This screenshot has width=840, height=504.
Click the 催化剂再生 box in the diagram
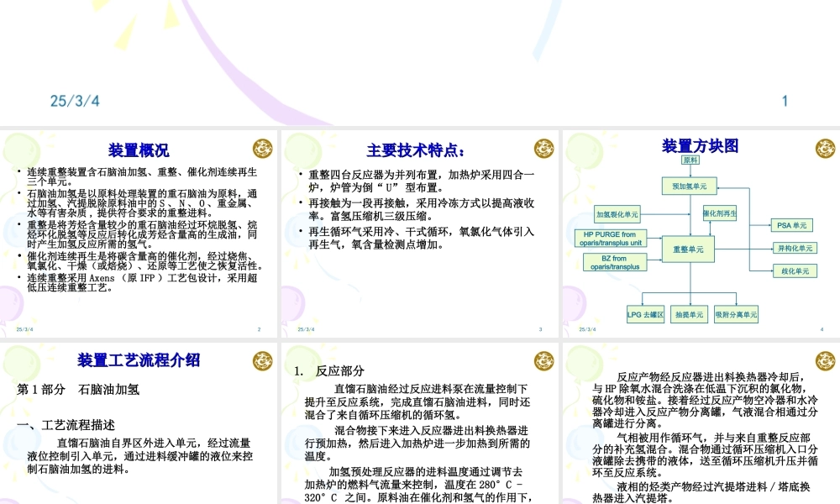click(x=720, y=213)
